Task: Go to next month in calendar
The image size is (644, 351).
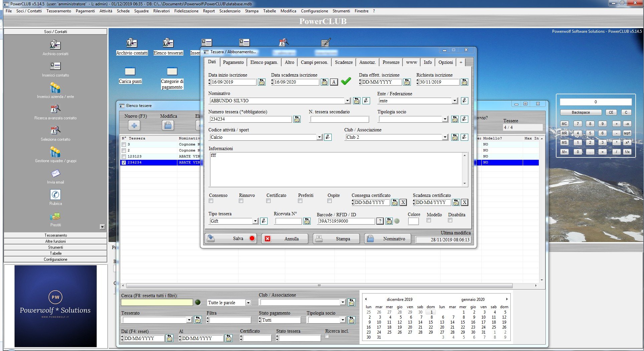Action: tap(507, 299)
